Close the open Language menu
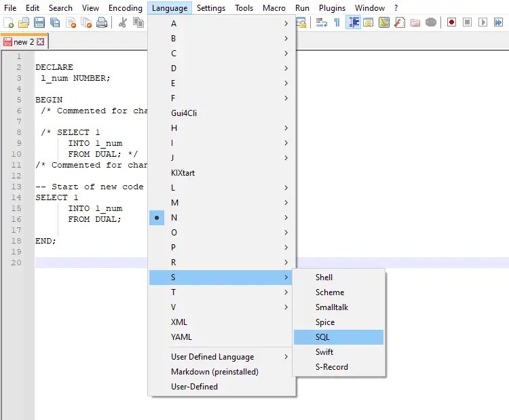Viewport: 509px width, 420px height. [x=170, y=7]
